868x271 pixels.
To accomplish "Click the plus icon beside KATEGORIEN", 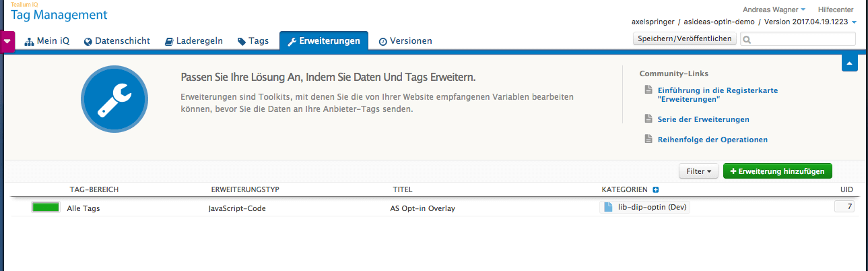I will coord(655,189).
